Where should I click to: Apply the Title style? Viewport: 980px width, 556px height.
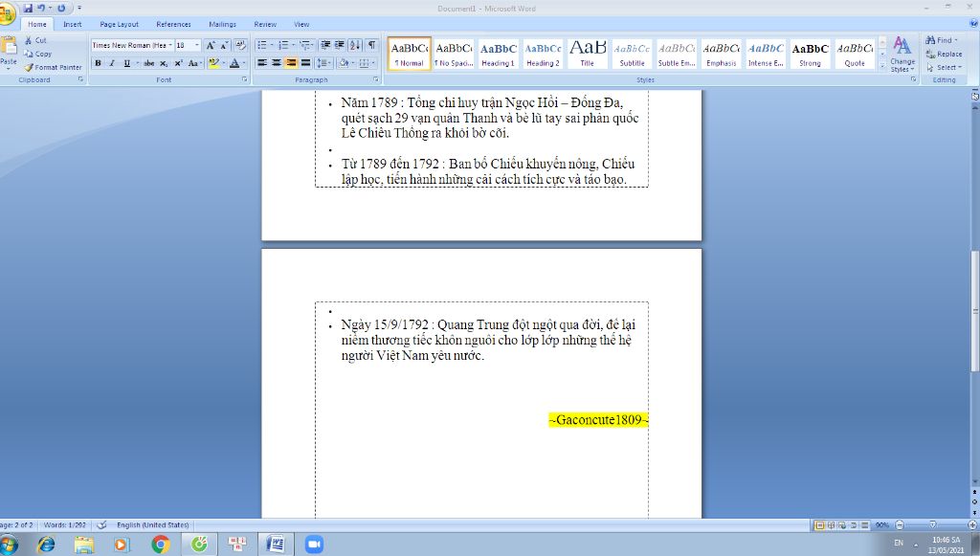(x=588, y=54)
